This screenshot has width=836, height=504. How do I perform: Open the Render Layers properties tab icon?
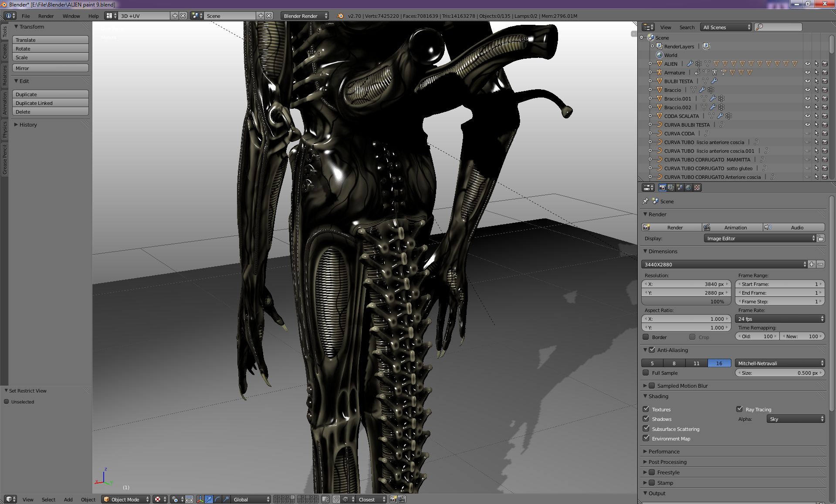671,188
